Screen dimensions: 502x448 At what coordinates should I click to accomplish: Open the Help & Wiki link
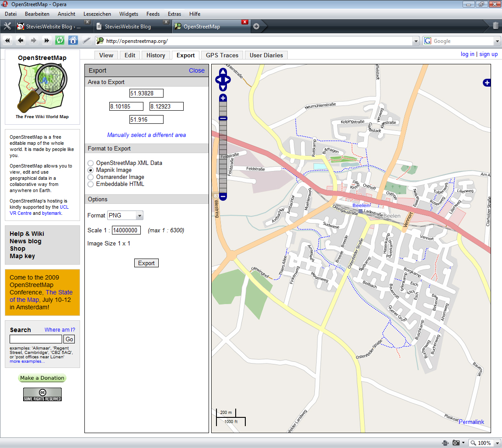coord(27,234)
